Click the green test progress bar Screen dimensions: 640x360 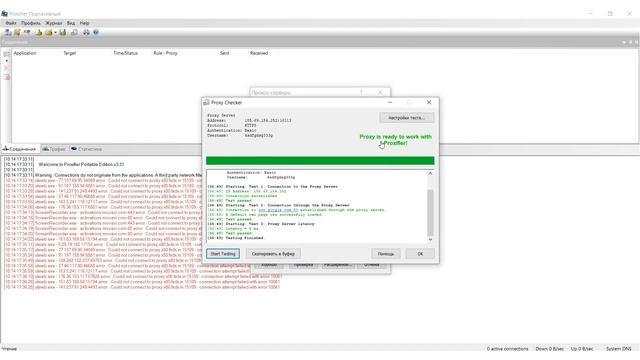click(x=320, y=160)
